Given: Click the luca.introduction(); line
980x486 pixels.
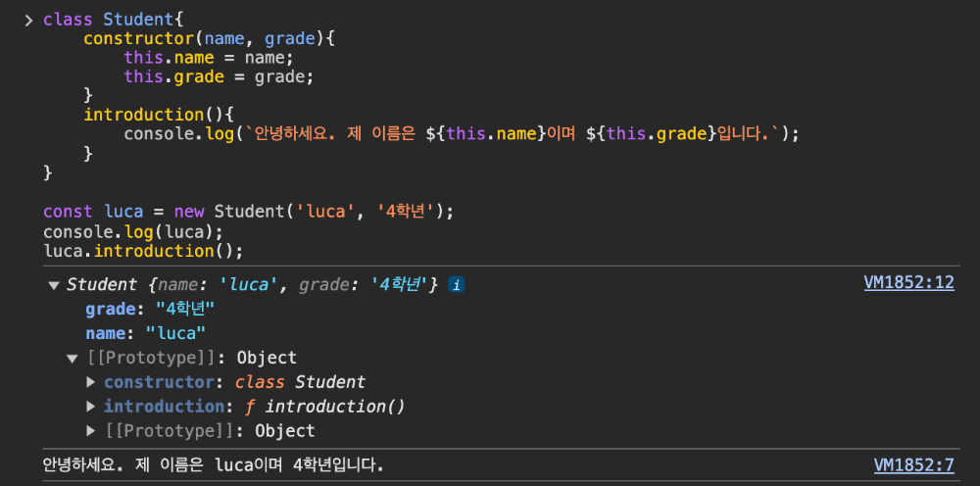Looking at the screenshot, I should (x=142, y=251).
